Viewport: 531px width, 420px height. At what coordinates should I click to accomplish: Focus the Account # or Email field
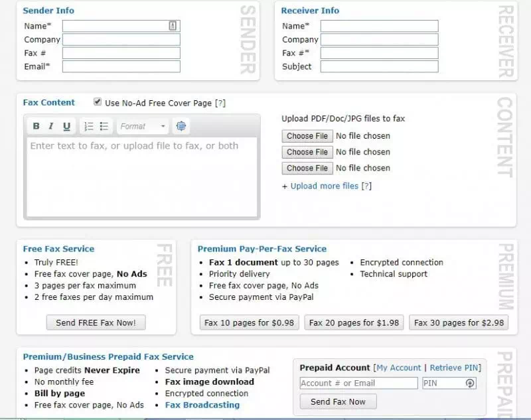coord(358,383)
